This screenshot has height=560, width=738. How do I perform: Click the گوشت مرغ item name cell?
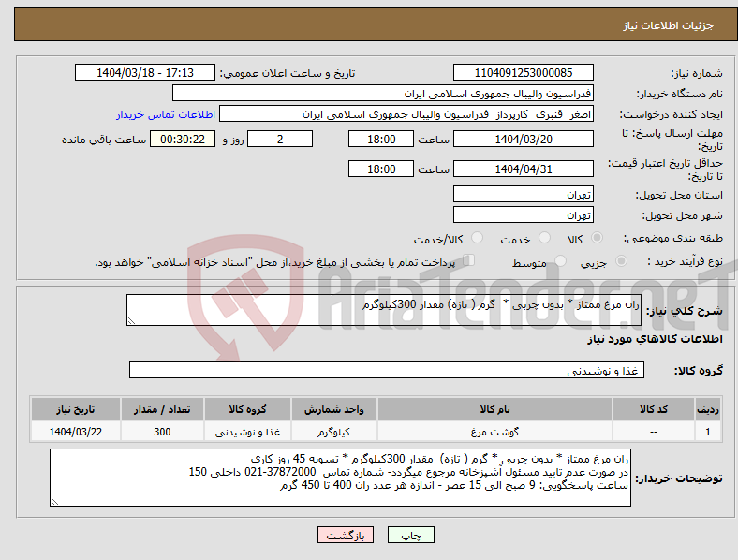click(494, 432)
